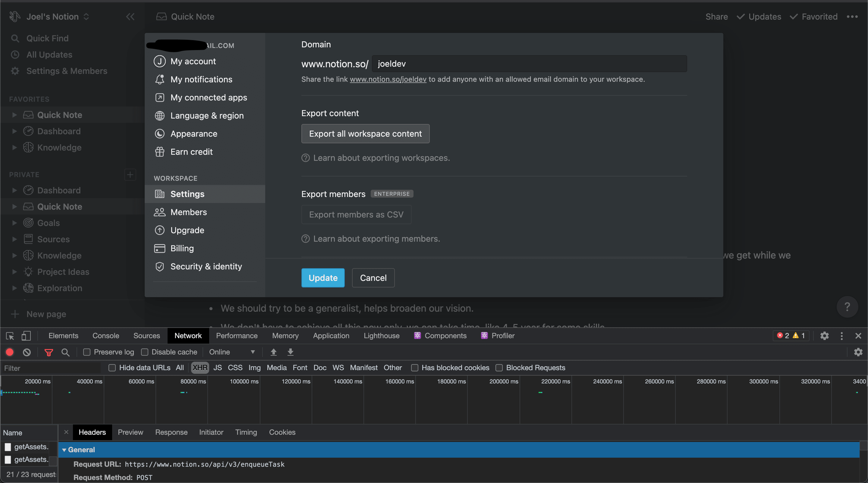
Task: Check the Disable cache option
Action: tap(145, 352)
